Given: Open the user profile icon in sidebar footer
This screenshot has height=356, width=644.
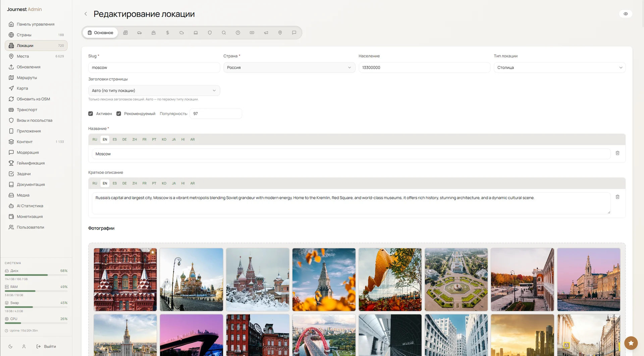Looking at the screenshot, I should click(x=24, y=347).
